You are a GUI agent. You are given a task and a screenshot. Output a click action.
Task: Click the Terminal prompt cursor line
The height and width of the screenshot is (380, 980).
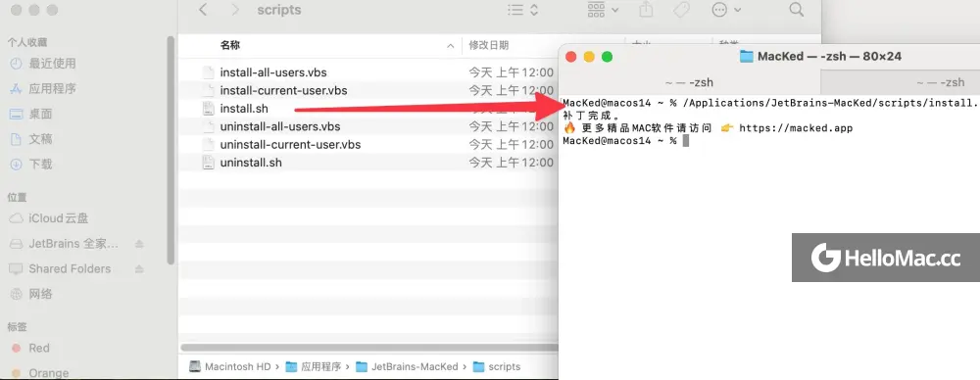click(625, 141)
